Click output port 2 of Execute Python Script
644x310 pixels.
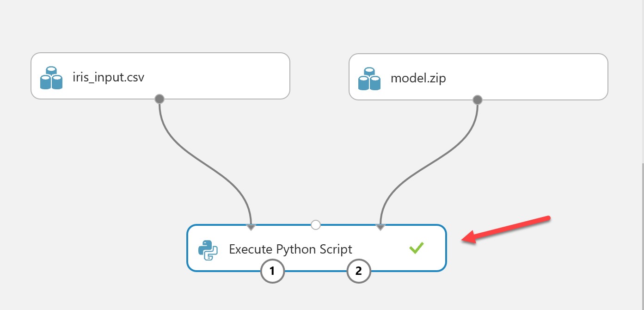[x=358, y=271]
